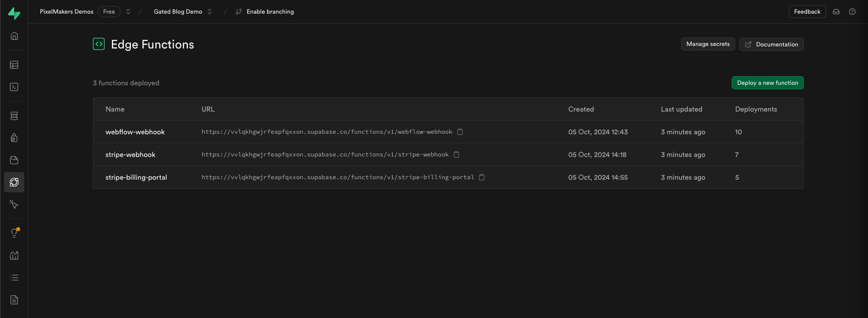Screen dimensions: 868x318
Task: Copy the stripe-billing-portal URL
Action: 482,177
